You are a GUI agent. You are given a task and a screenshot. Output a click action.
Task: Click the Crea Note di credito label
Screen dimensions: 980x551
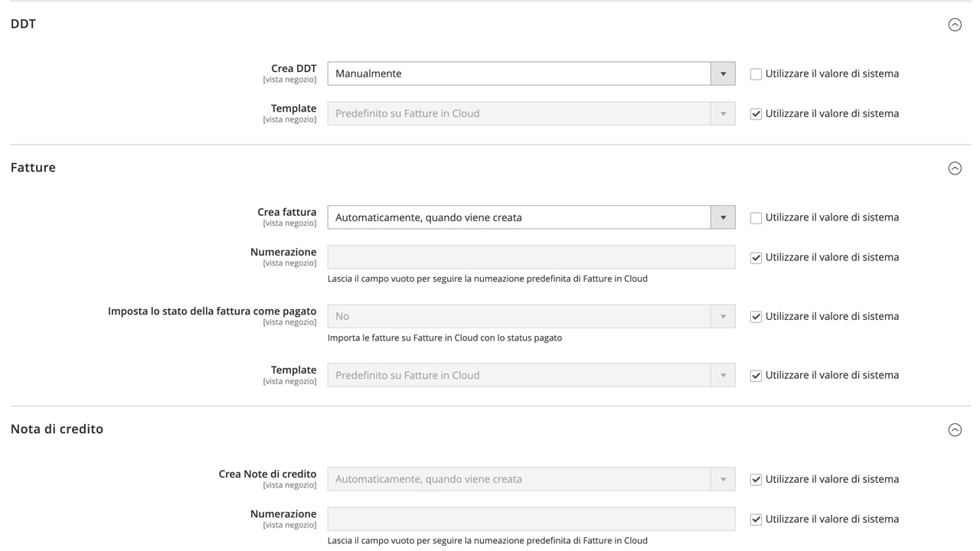[x=267, y=474]
